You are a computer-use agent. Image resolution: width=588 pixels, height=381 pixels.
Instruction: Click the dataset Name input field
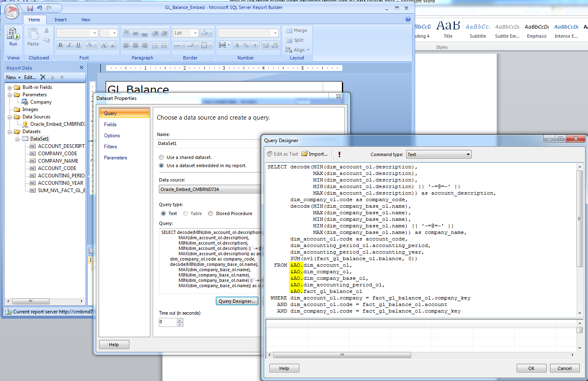click(209, 144)
